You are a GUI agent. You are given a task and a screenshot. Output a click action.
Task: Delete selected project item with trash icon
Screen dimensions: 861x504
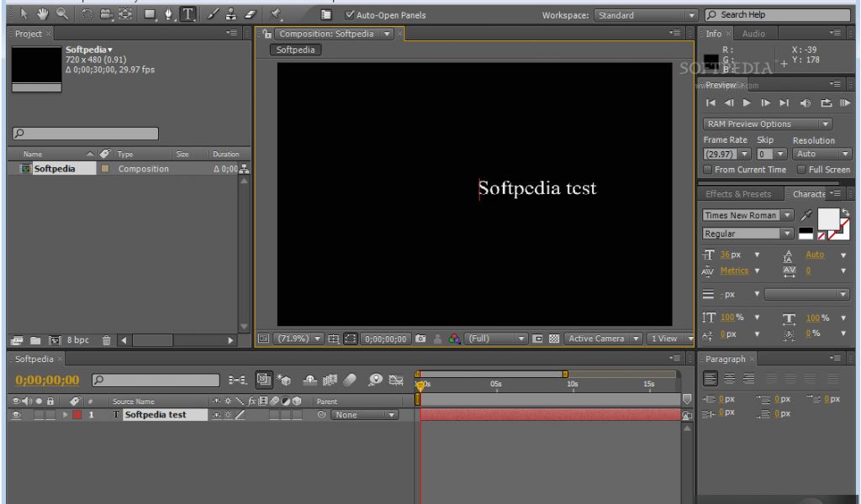pyautogui.click(x=107, y=340)
